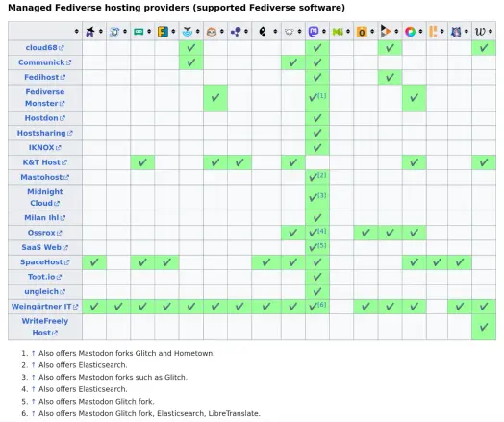Sort by the Mastodon column arrows
The width and height of the screenshot is (504, 422).
tap(324, 31)
